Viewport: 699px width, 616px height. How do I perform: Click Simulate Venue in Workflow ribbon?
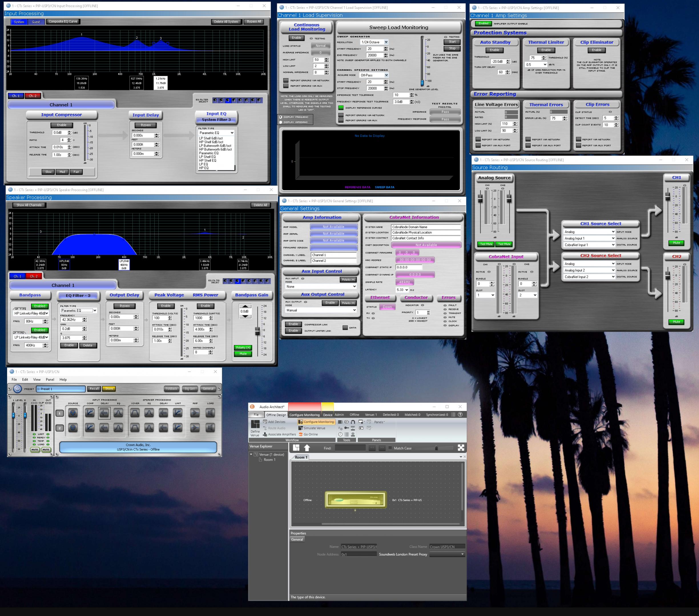[312, 428]
